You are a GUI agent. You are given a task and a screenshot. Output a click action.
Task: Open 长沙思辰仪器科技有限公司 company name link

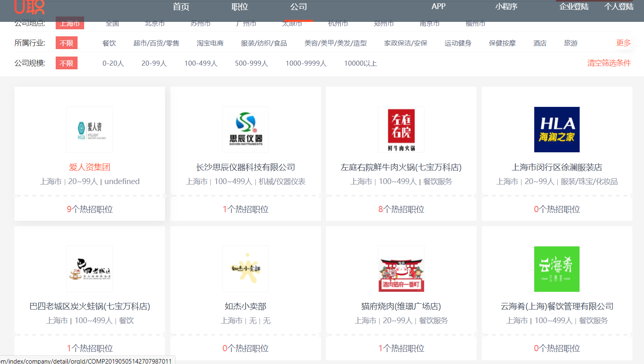click(245, 167)
